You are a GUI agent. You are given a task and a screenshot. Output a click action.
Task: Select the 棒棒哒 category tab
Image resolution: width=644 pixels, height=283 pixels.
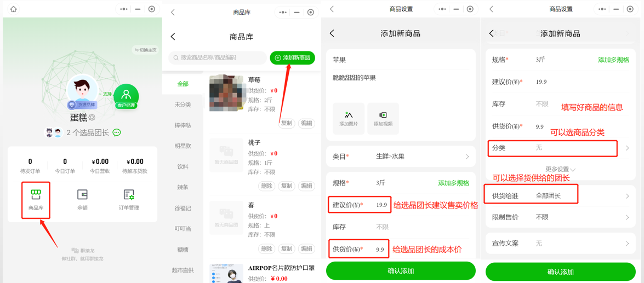coord(183,125)
